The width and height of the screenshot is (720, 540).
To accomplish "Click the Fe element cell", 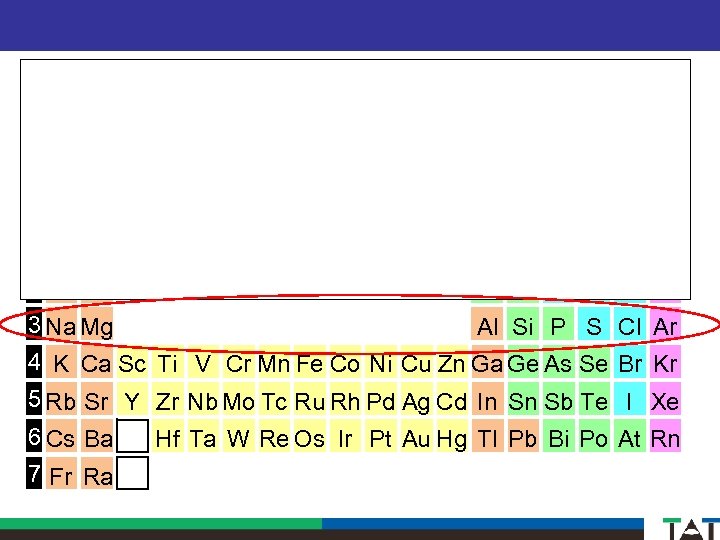I will pyautogui.click(x=309, y=362).
